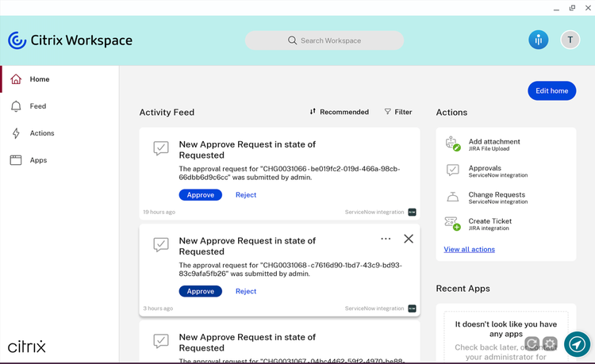Approve the CHG0031068 request
Screen dimensions: 595x364
point(201,291)
